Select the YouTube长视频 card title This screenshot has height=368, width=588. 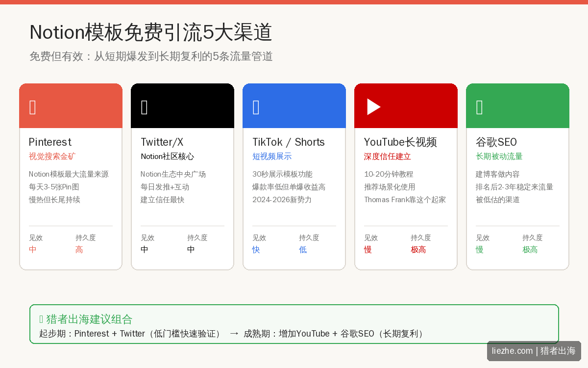point(400,142)
